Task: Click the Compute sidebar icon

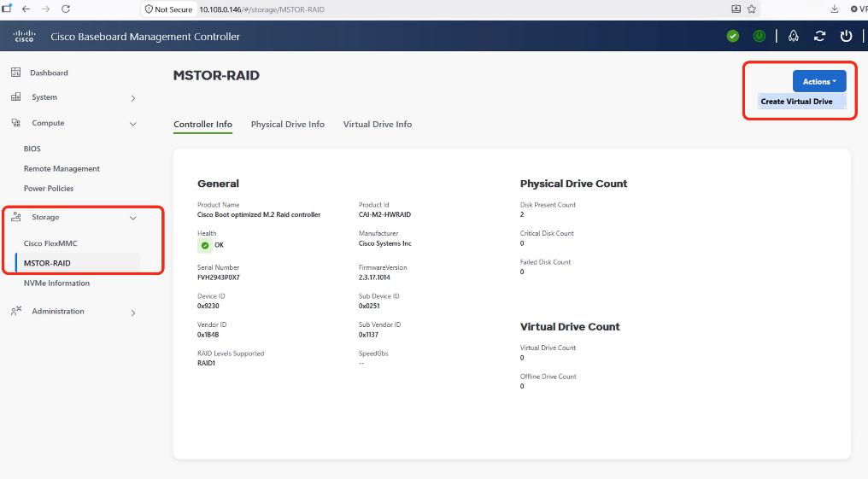Action: point(16,123)
